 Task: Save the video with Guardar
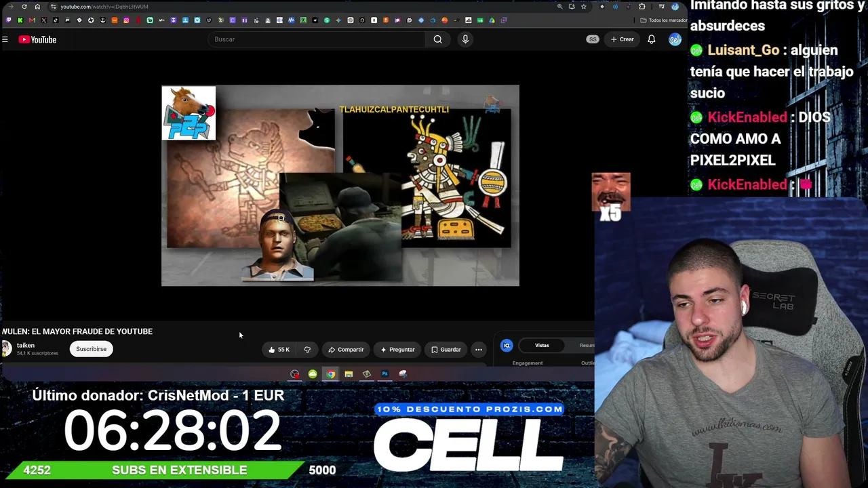point(446,350)
